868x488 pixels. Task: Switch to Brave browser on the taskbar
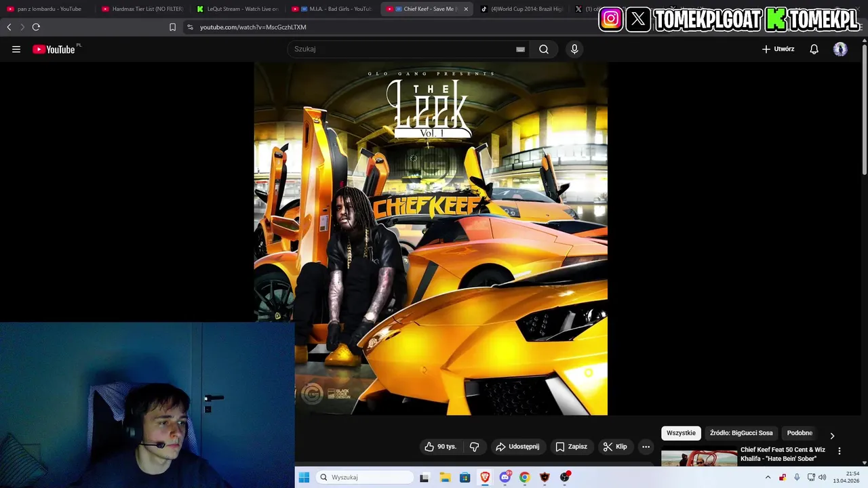tap(485, 477)
